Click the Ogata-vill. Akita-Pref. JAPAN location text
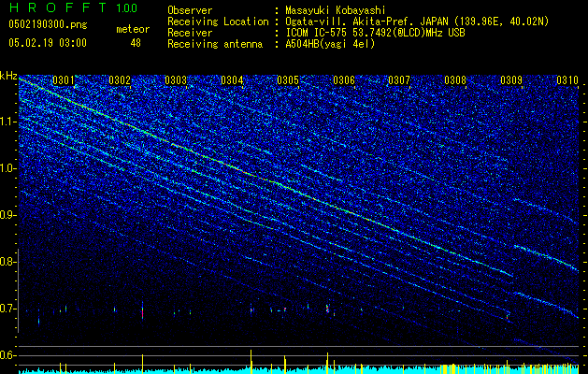The image size is (588, 374). 417,22
